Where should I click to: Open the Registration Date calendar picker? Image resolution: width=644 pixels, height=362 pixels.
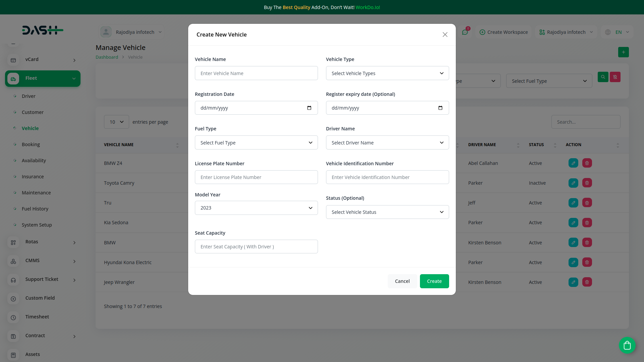click(309, 108)
